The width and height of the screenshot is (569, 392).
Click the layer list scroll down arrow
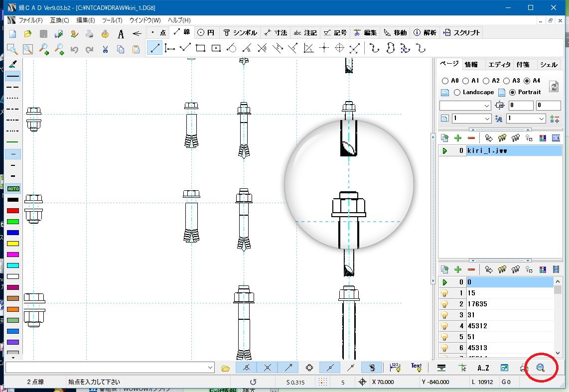[558, 353]
